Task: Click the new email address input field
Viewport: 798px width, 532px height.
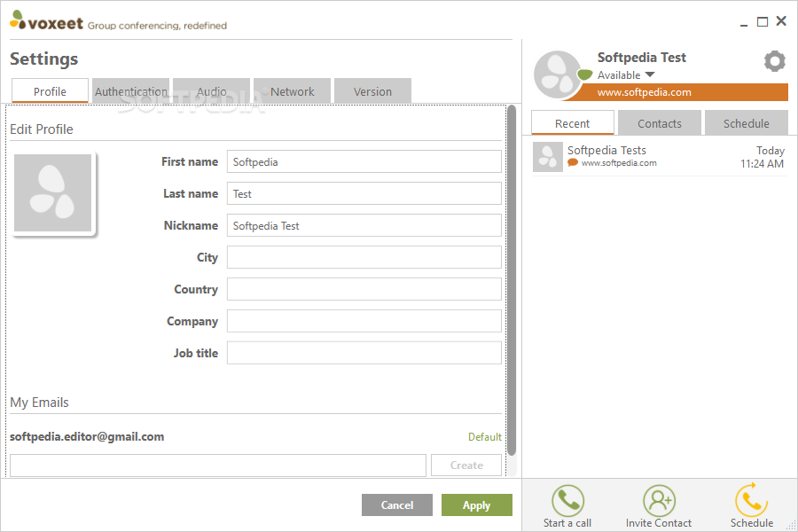Action: coord(218,465)
